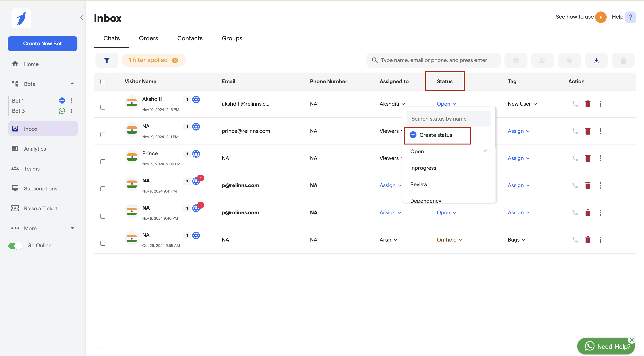Click the orange play video icon
644x356 pixels.
click(600, 17)
